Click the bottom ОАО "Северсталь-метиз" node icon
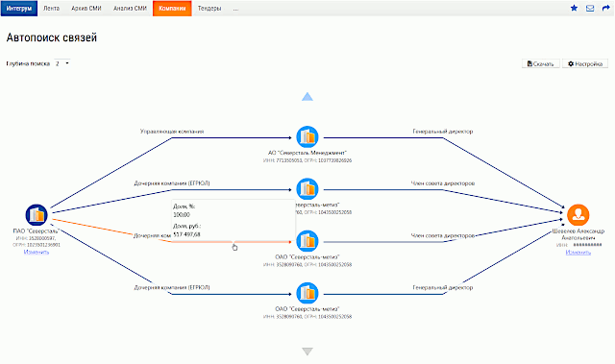615x364 pixels. click(x=307, y=293)
